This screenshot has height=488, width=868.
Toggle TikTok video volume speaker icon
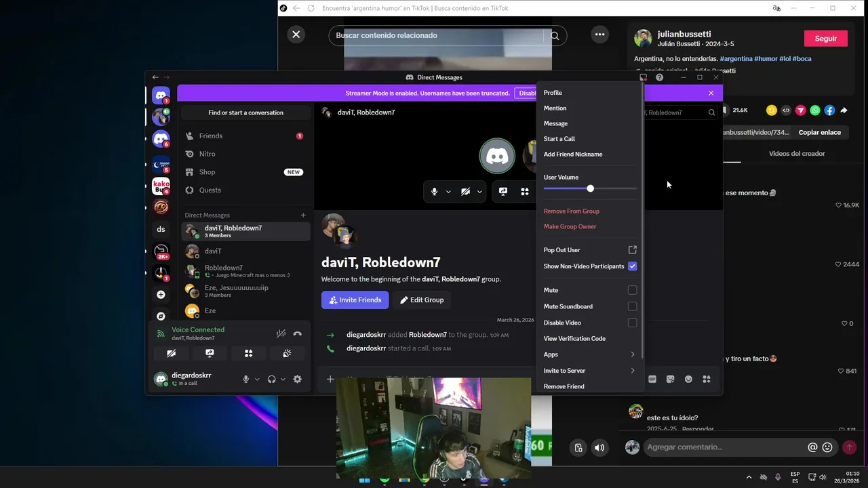599,447
